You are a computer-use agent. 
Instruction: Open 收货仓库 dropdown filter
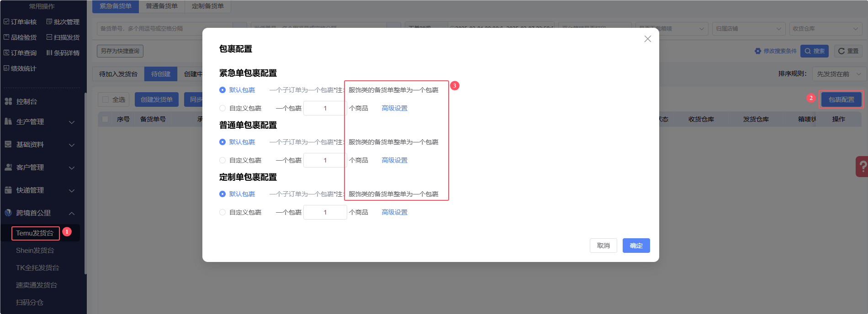click(826, 28)
